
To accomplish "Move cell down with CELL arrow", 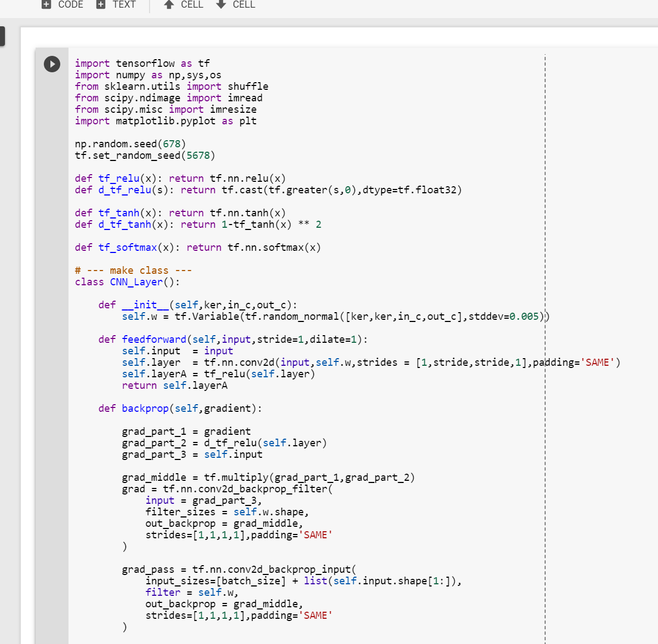I will click(236, 4).
